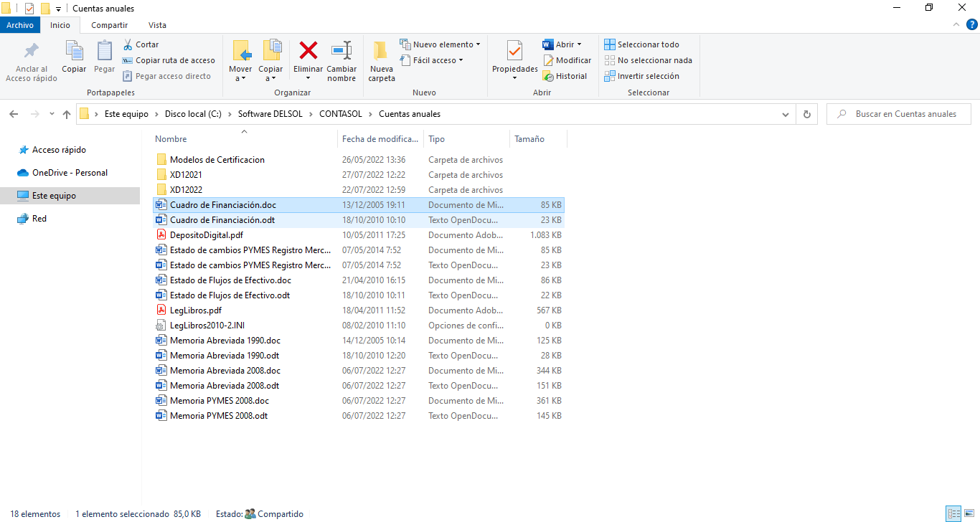The image size is (980, 522).
Task: Switch to large icons view layout
Action: (969, 513)
